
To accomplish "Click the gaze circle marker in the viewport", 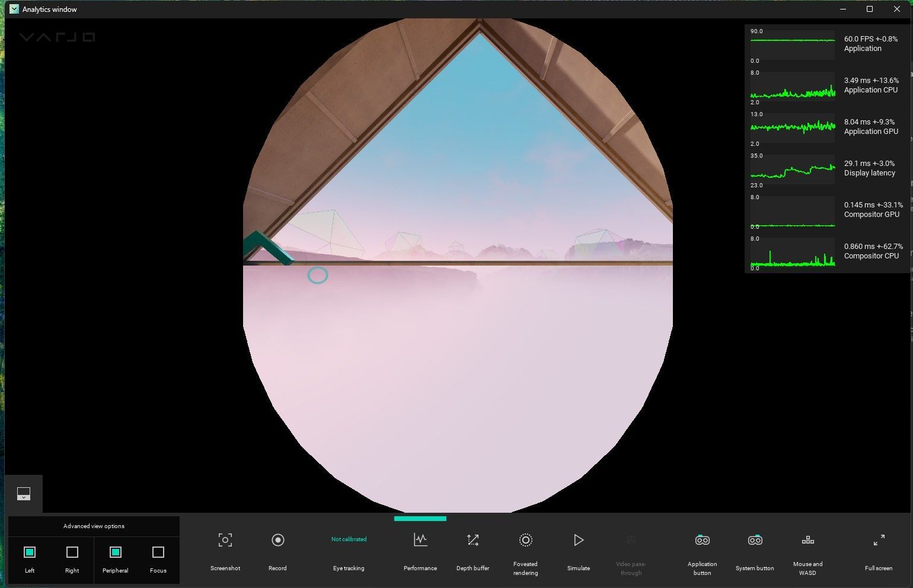I will coord(318,275).
